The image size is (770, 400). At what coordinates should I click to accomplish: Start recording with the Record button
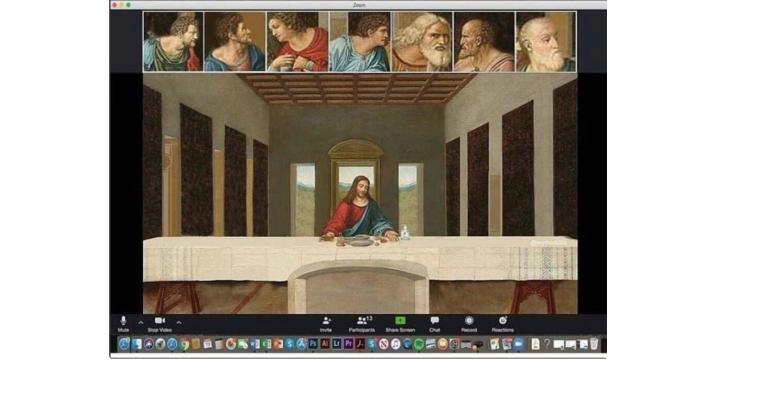point(469,324)
